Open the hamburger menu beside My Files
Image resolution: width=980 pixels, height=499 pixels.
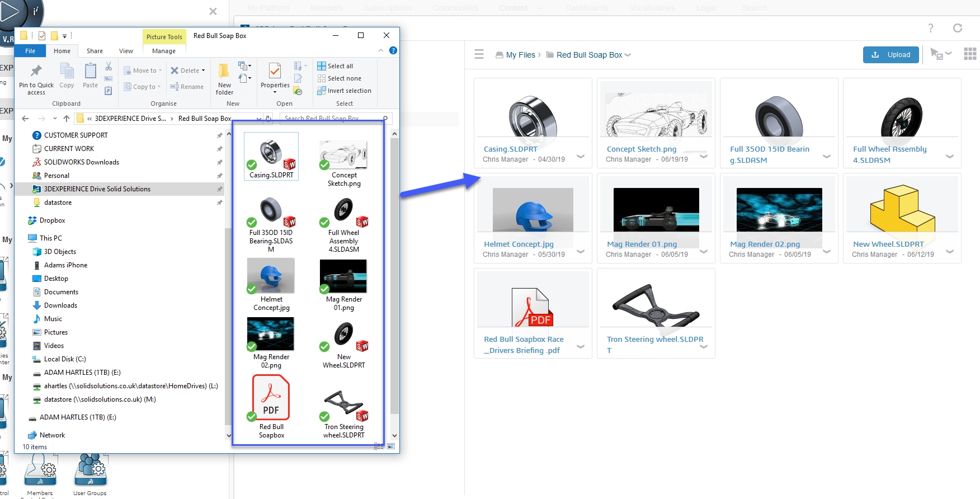pyautogui.click(x=479, y=55)
